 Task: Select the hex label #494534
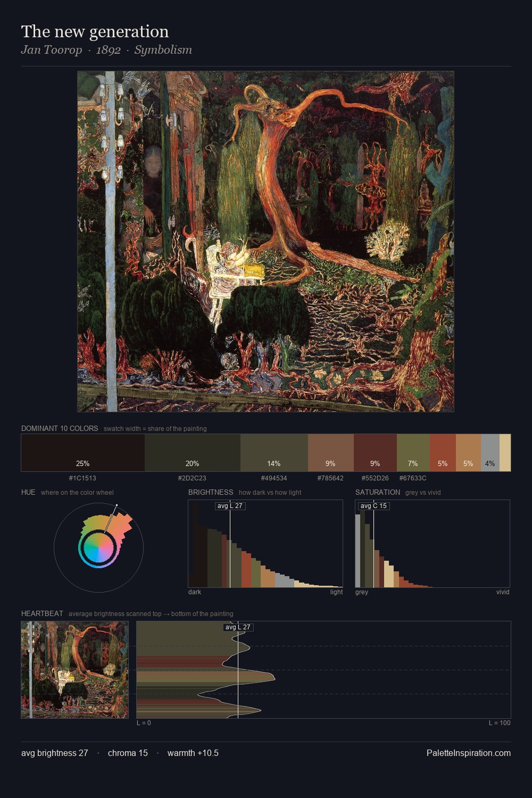(x=274, y=478)
